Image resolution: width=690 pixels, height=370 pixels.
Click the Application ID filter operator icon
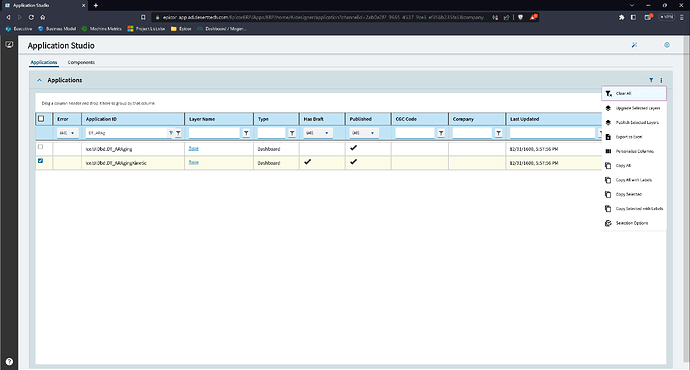(x=178, y=133)
